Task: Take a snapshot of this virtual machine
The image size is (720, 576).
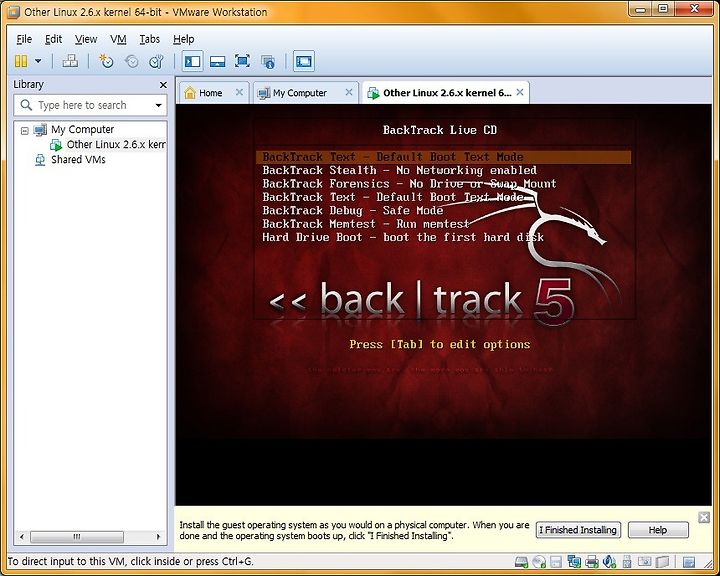Action: tap(107, 61)
